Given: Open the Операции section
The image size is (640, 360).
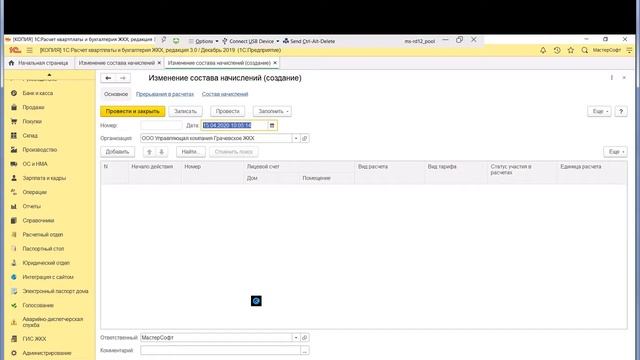Looking at the screenshot, I should [34, 192].
